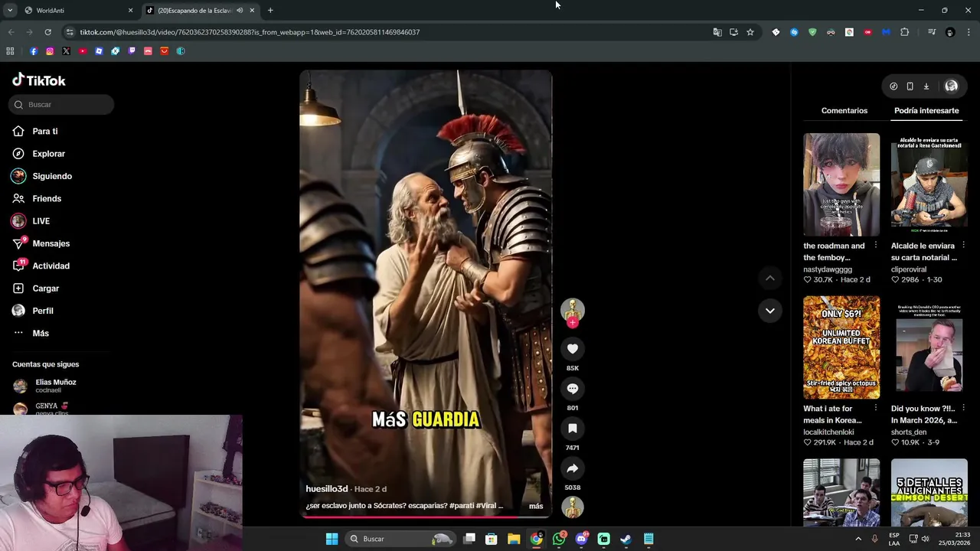The width and height of the screenshot is (980, 551).
Task: Open the roadman and the femboy thumbnail
Action: (841, 184)
